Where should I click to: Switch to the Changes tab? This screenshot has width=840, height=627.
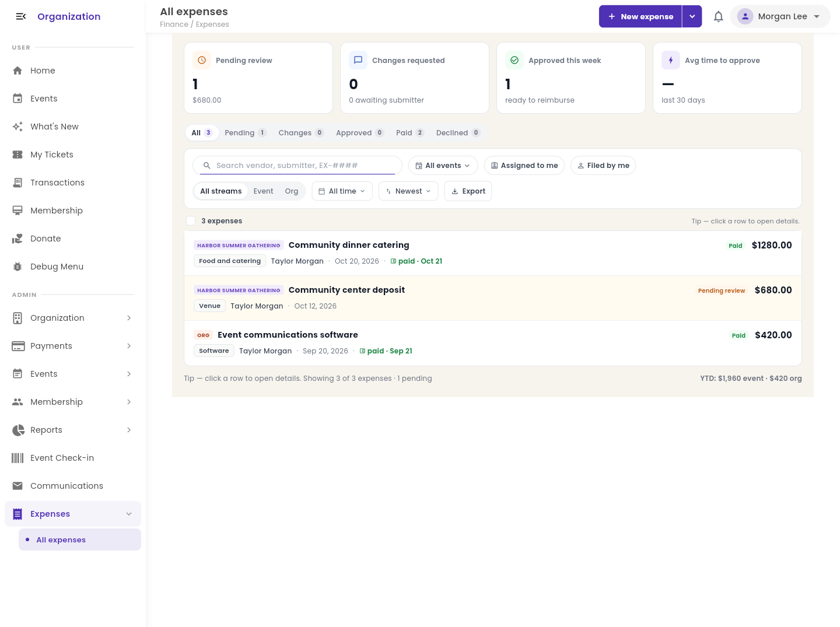[x=301, y=133]
